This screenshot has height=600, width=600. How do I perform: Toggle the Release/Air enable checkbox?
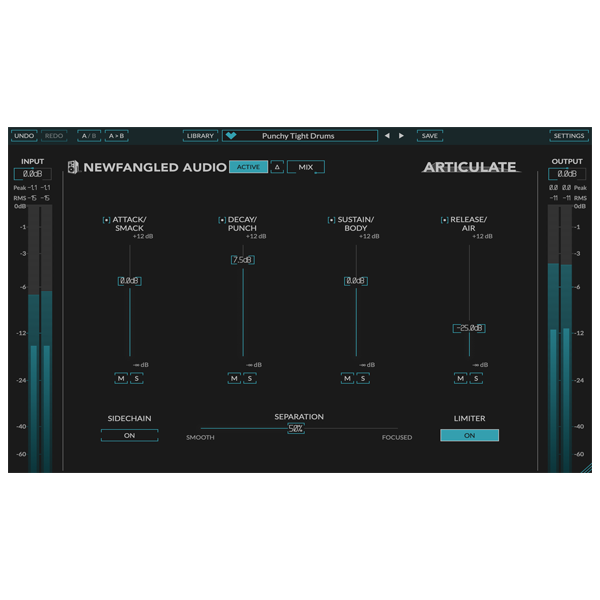[444, 220]
